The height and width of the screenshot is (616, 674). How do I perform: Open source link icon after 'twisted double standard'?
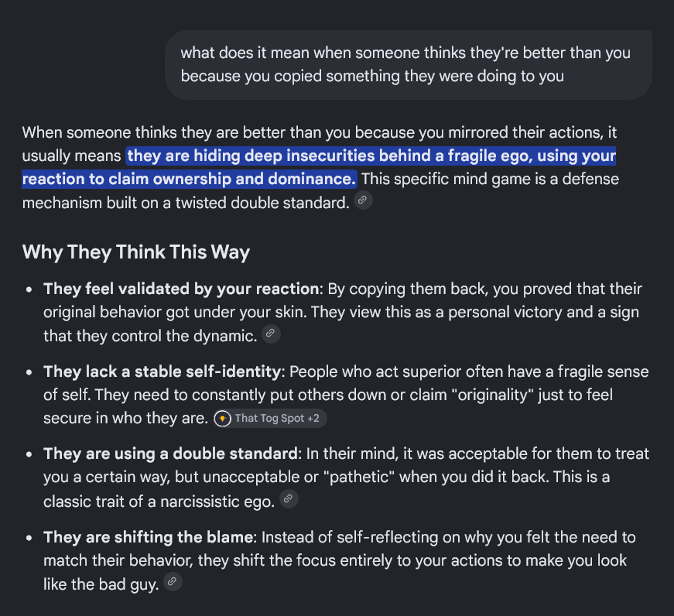click(x=363, y=200)
